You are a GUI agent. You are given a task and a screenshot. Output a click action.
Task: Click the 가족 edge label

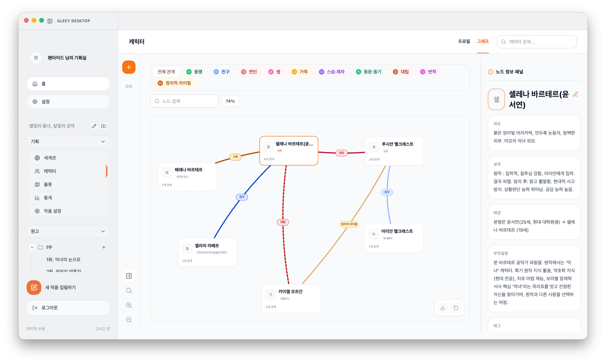(x=235, y=157)
